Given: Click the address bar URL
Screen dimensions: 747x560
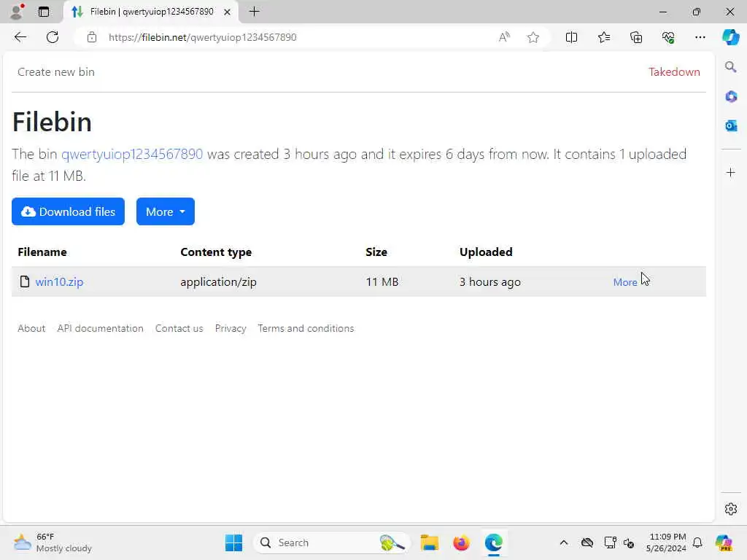Looking at the screenshot, I should click(x=203, y=37).
